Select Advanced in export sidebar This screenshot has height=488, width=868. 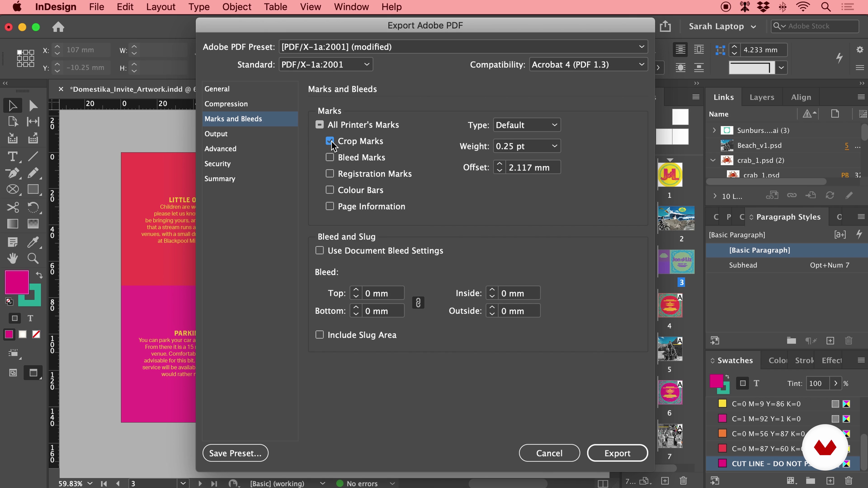coord(220,148)
